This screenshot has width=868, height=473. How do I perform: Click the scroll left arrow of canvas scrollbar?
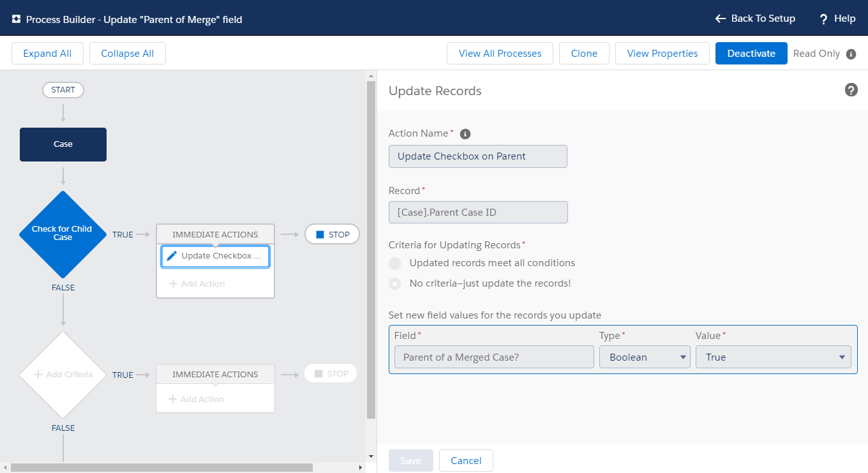pos(5,468)
